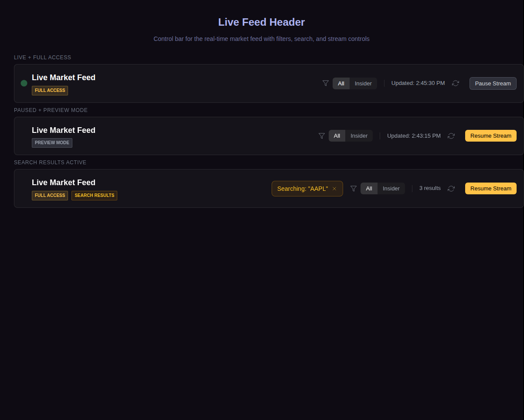Click the Searching "AAPL" chip

click(303, 188)
